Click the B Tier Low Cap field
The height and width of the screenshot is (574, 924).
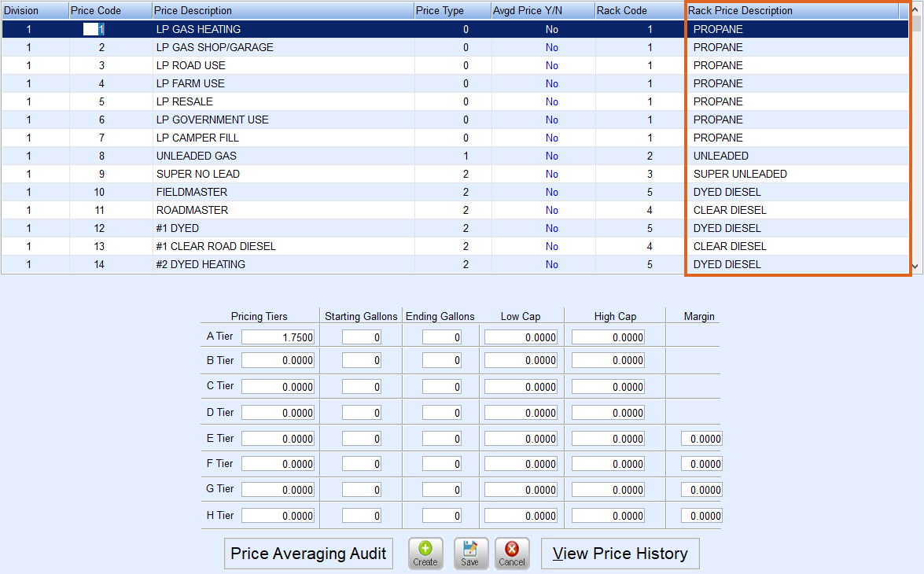tap(521, 360)
